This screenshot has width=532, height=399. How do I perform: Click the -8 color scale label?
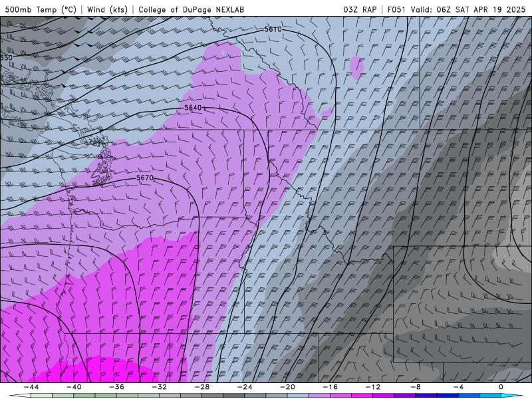[x=416, y=387]
